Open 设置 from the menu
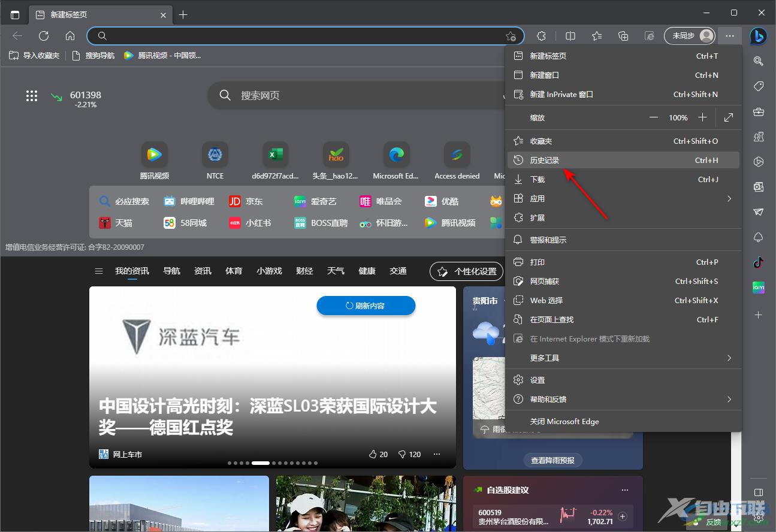Screen dimensions: 776x532 (x=624, y=380)
